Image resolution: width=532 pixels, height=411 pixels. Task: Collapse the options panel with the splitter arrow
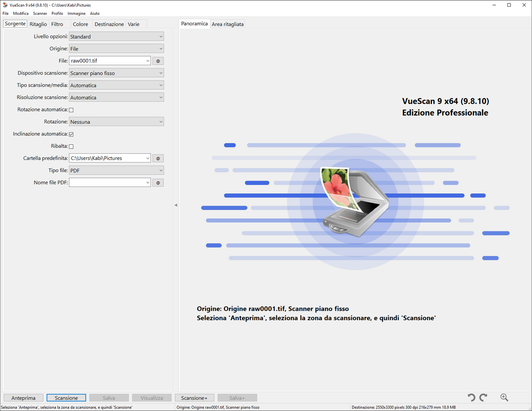point(176,205)
